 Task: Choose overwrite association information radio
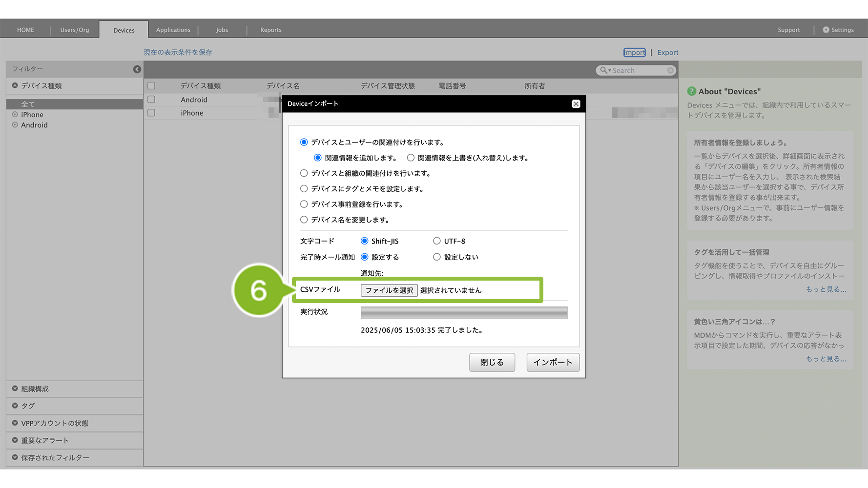(411, 158)
